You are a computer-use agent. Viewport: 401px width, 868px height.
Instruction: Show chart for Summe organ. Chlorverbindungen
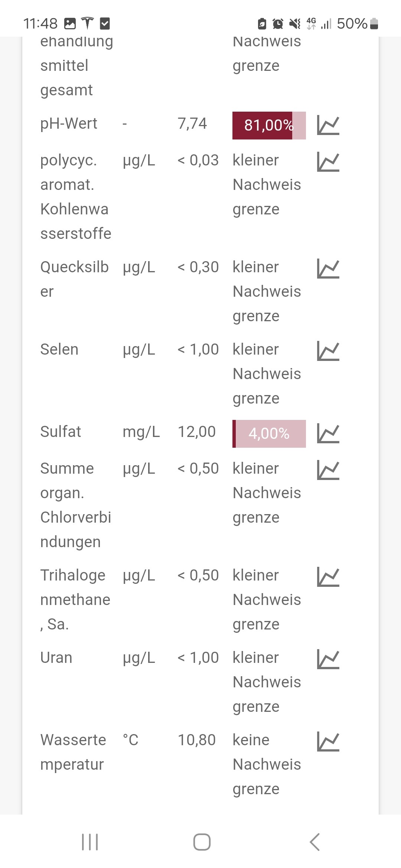click(328, 470)
